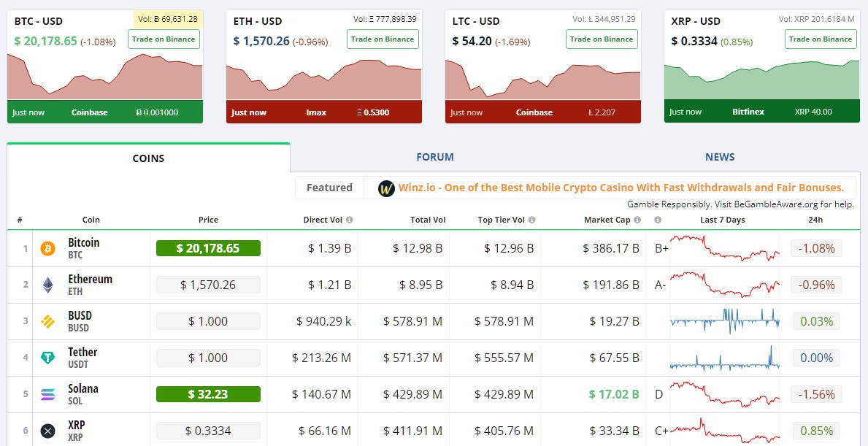Click Bitcoin's 7-day sparkline chart

(x=725, y=248)
